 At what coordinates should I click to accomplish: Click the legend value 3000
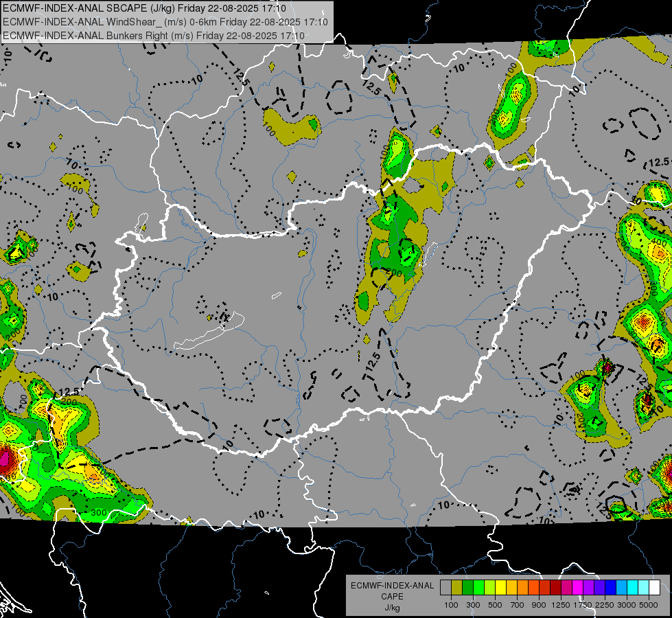tap(627, 605)
